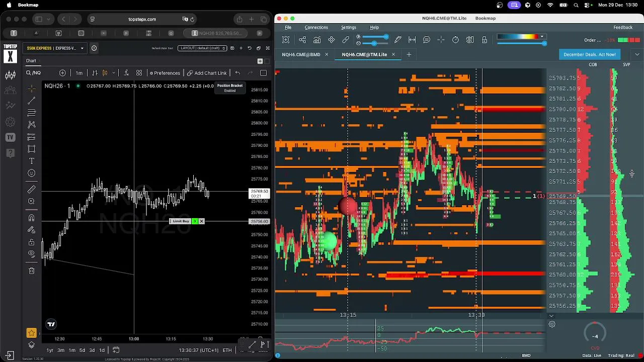
Task: Click the Bookmap link chain icon
Action: [346, 40]
